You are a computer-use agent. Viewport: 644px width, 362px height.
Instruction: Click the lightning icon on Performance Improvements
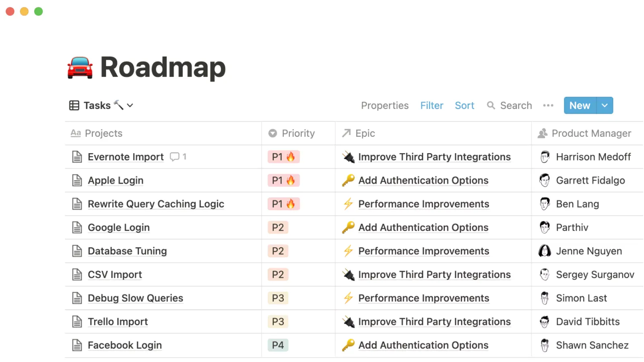(348, 204)
